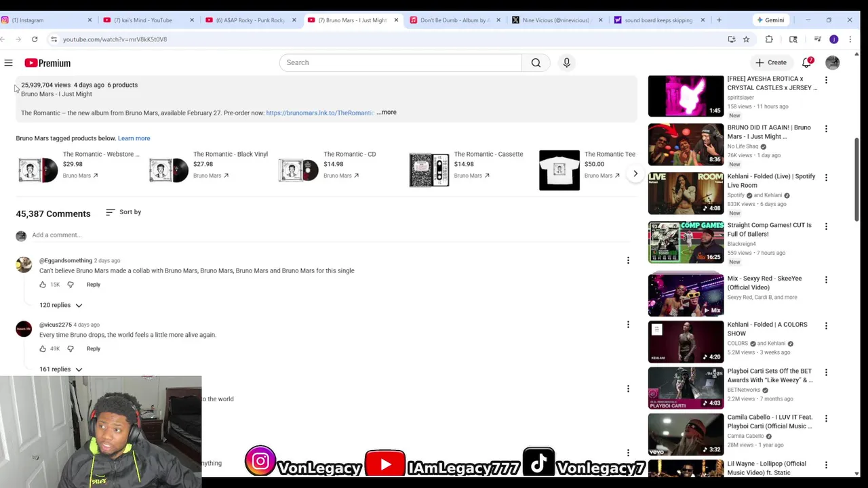Image resolution: width=868 pixels, height=488 pixels.
Task: Expand 120 replies
Action: click(60, 305)
